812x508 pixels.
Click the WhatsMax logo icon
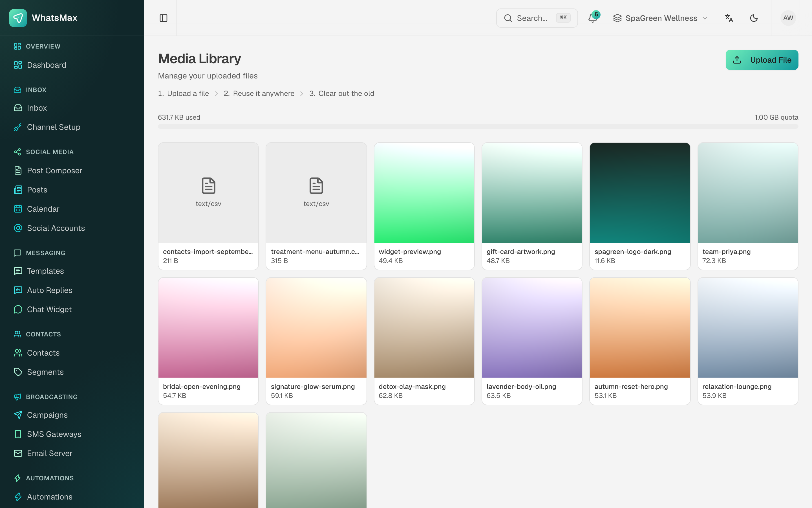click(x=18, y=18)
